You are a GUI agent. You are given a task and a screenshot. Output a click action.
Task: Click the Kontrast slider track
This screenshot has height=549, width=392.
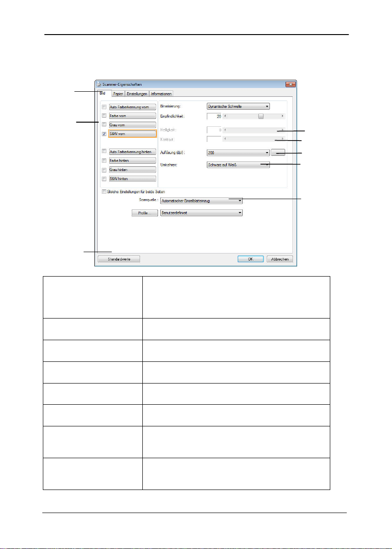point(254,139)
